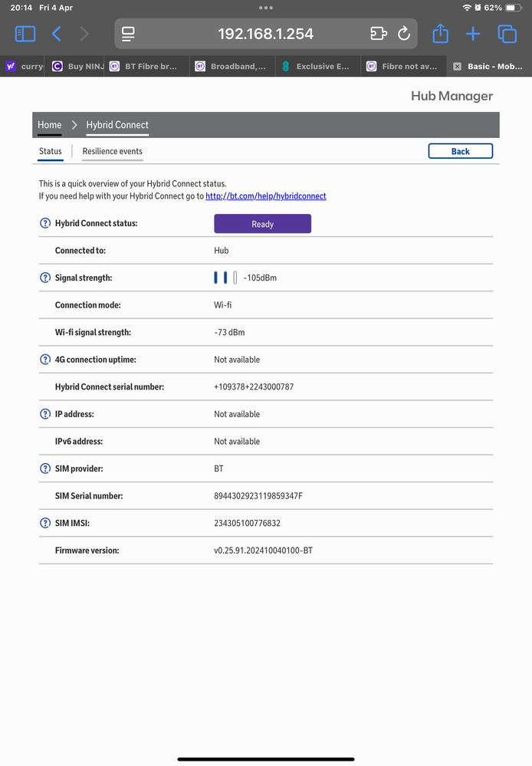Navigate to Home in breadcrumb
This screenshot has width=532, height=766.
[50, 125]
